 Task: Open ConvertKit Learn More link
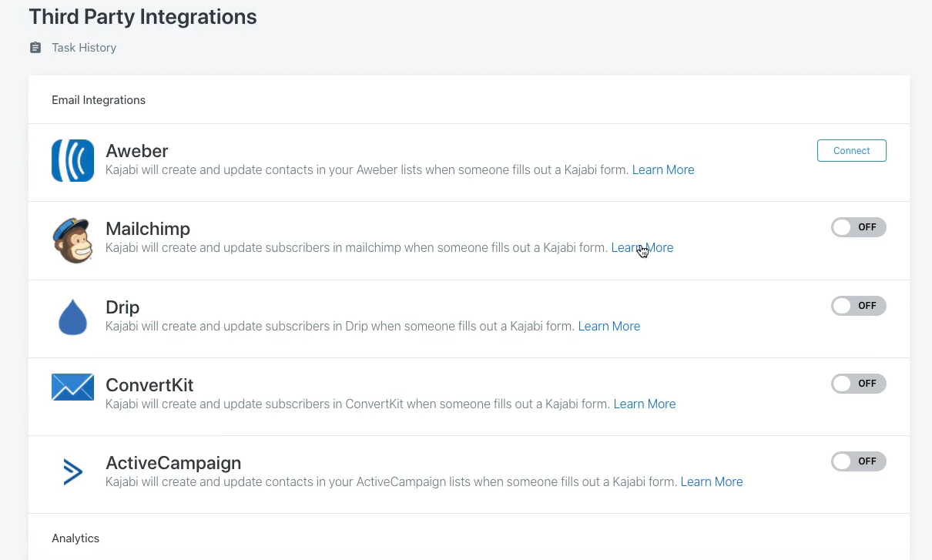(645, 404)
